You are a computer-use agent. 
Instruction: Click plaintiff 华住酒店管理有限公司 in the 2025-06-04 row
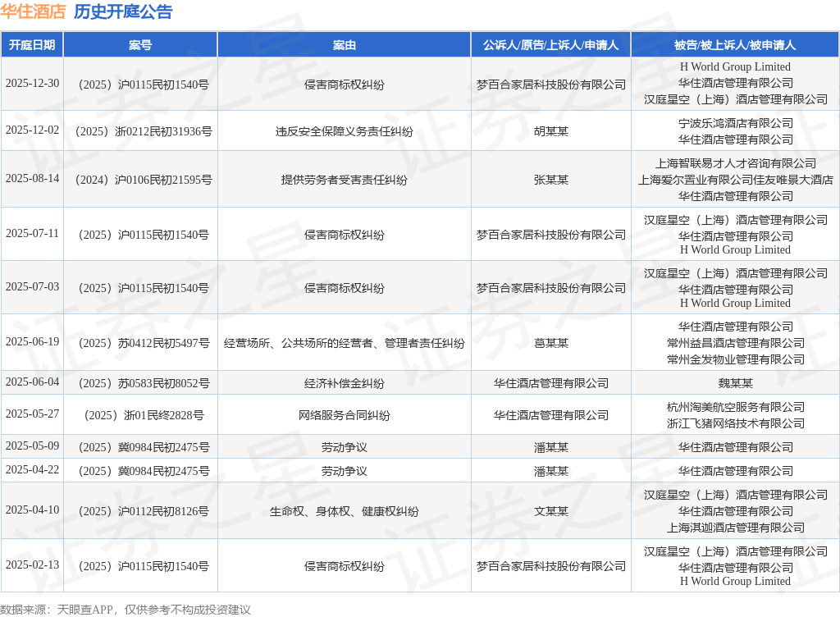click(551, 383)
